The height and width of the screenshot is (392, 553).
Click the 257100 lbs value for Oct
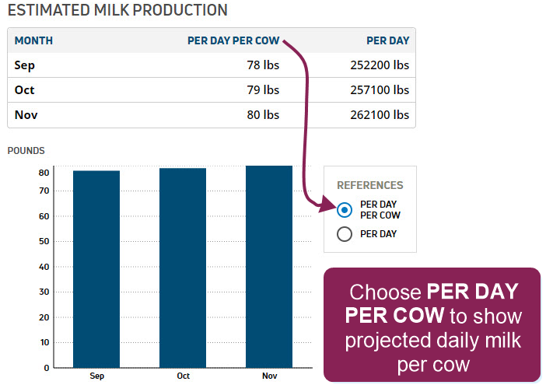click(x=380, y=90)
